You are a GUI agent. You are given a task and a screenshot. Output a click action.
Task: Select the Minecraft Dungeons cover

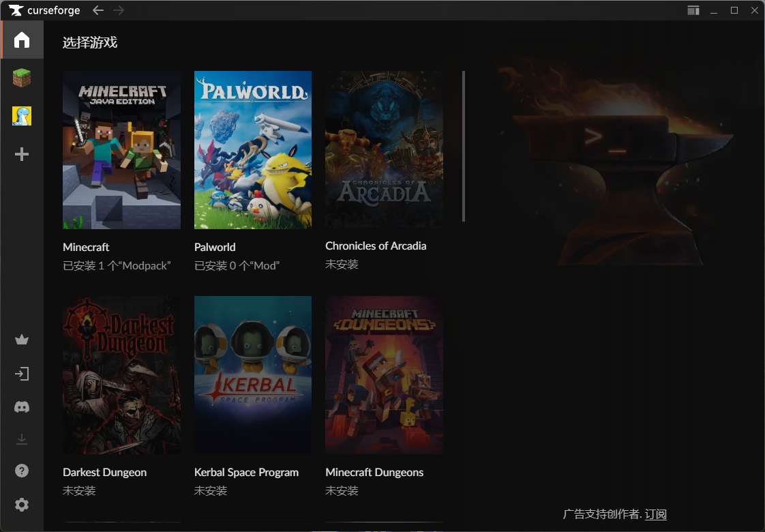point(384,375)
